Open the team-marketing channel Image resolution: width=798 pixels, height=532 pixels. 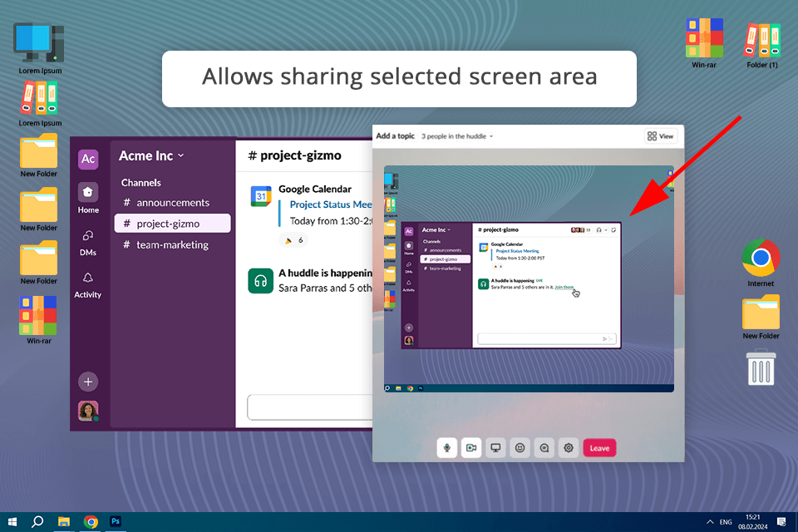click(173, 245)
